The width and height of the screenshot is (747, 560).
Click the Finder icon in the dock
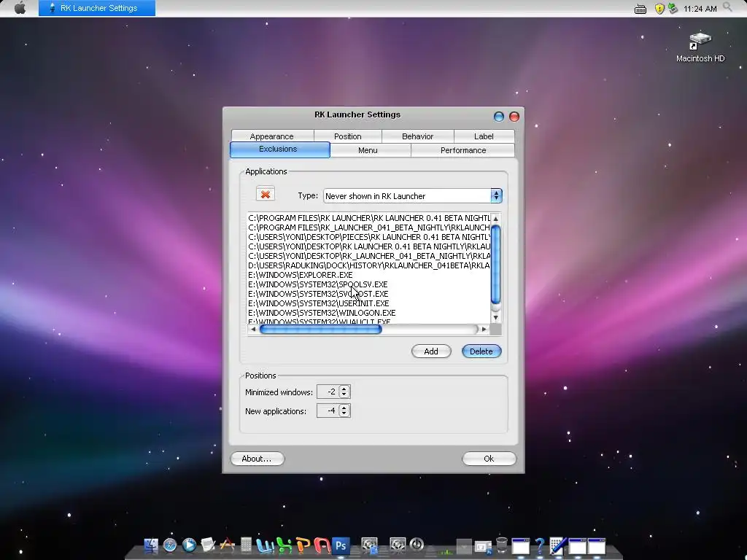151,545
